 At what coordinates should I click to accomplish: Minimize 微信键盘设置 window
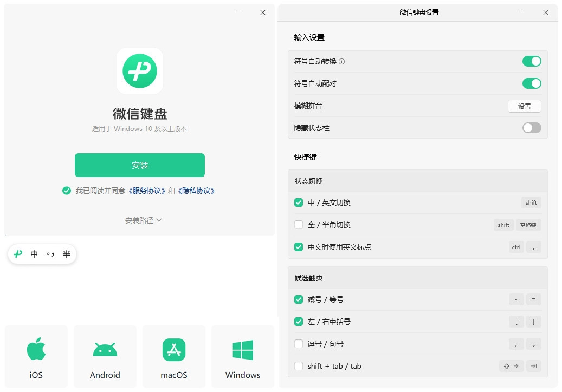[x=521, y=12]
